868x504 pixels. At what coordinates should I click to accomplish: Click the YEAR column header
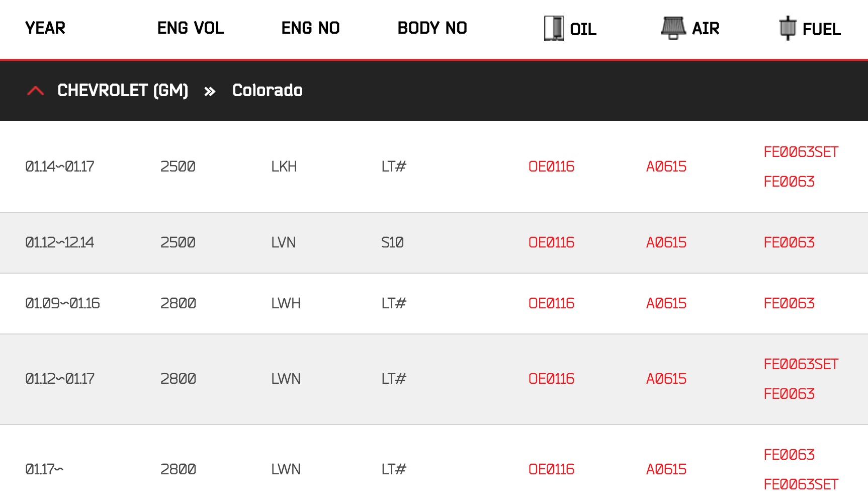pos(45,28)
